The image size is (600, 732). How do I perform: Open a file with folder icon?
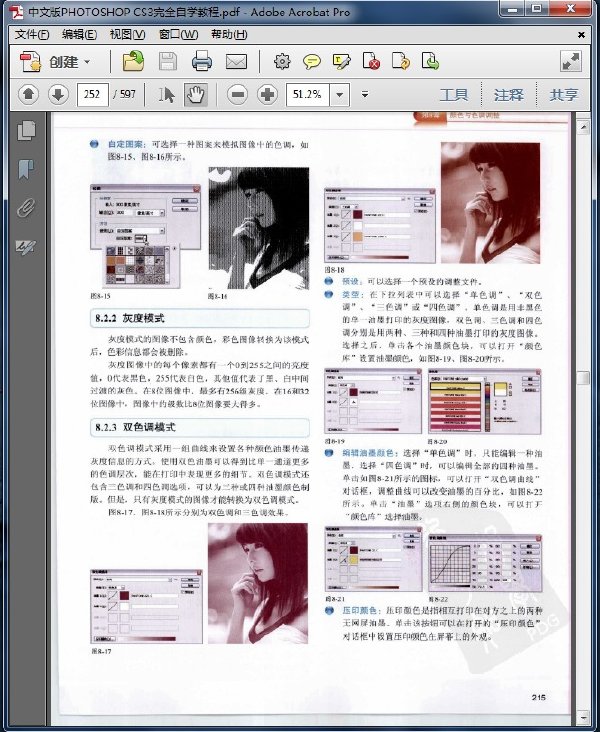134,61
